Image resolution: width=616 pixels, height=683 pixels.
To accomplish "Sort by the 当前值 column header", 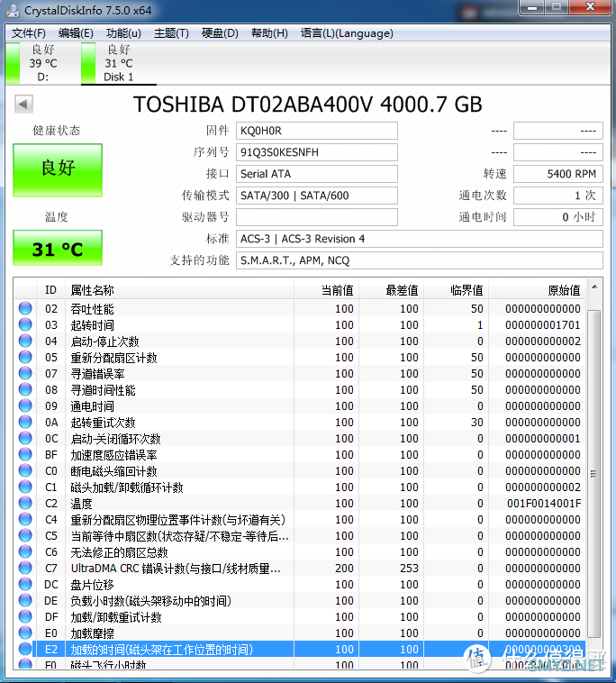I will [326, 290].
